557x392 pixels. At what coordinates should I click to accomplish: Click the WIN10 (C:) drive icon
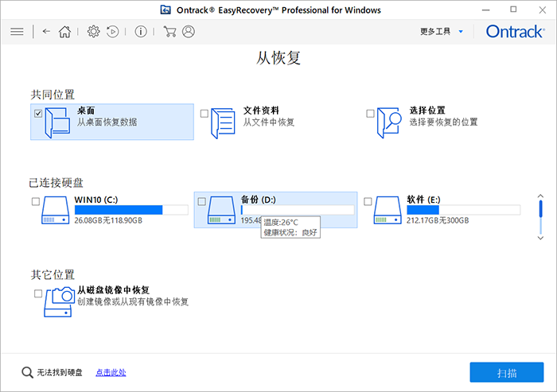coord(56,210)
